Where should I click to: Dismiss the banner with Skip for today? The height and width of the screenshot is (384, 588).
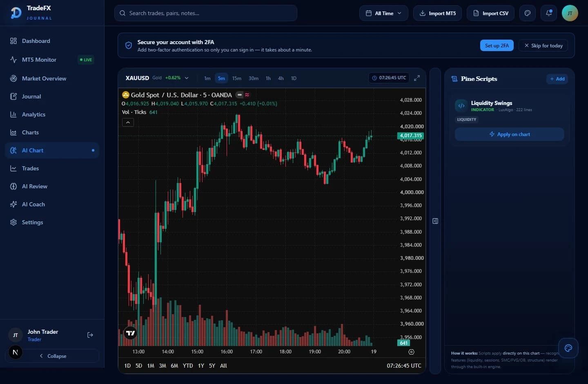point(544,45)
